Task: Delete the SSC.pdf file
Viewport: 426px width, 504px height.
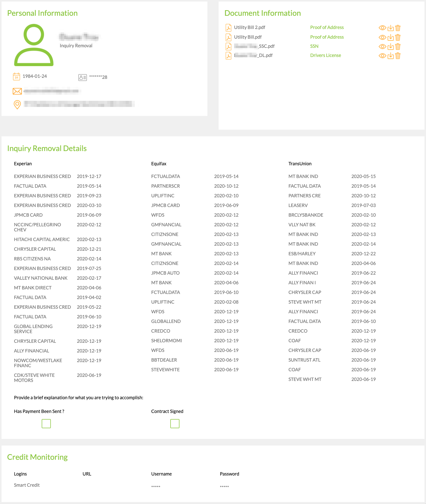Action: pyautogui.click(x=398, y=47)
